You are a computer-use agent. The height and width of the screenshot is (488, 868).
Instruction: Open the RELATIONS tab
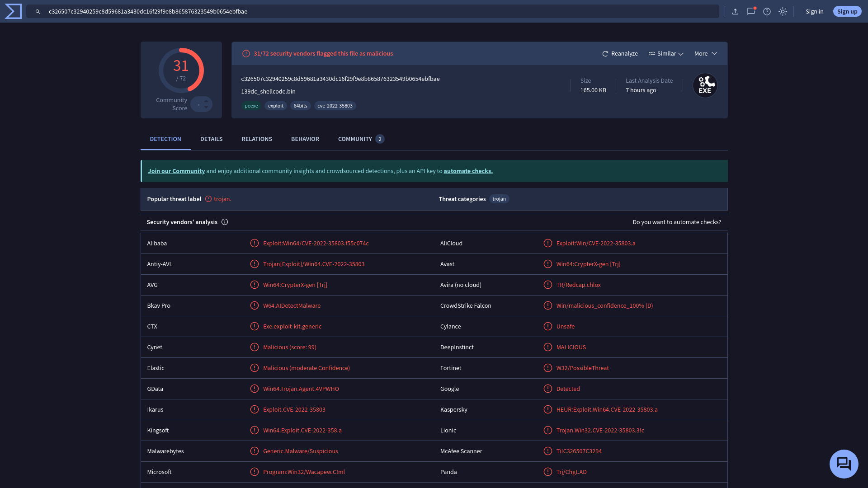(257, 139)
